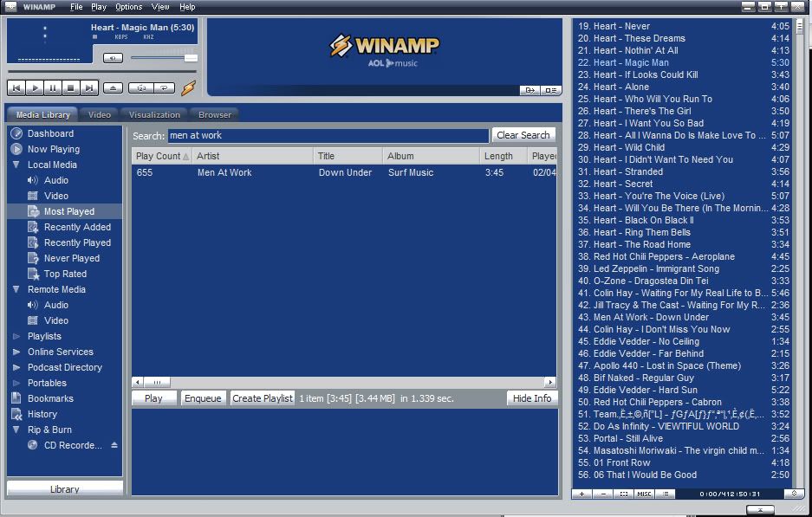Toggle shuffle mode
Image resolution: width=812 pixels, height=517 pixels.
click(x=141, y=88)
